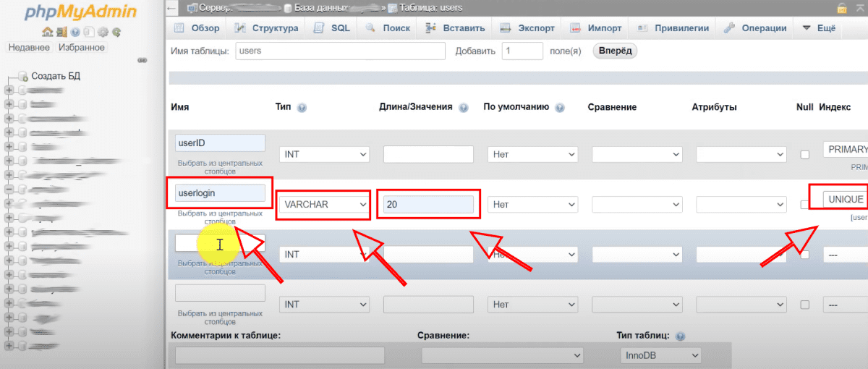Go to the Поиск tab

[388, 28]
